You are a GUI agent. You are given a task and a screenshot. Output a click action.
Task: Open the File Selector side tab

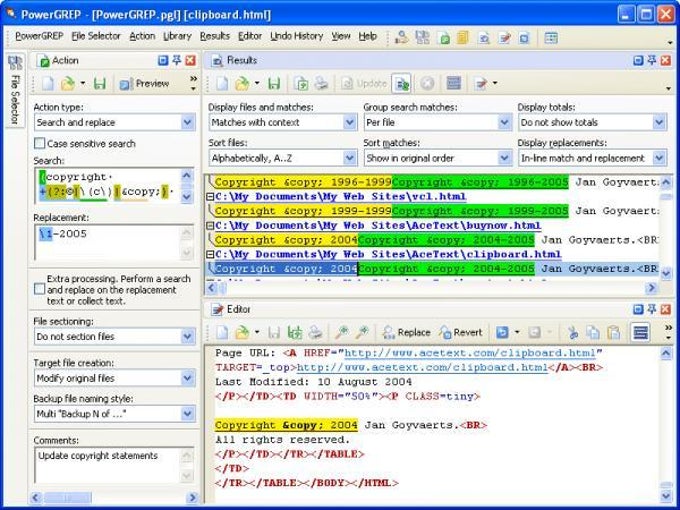(15, 90)
